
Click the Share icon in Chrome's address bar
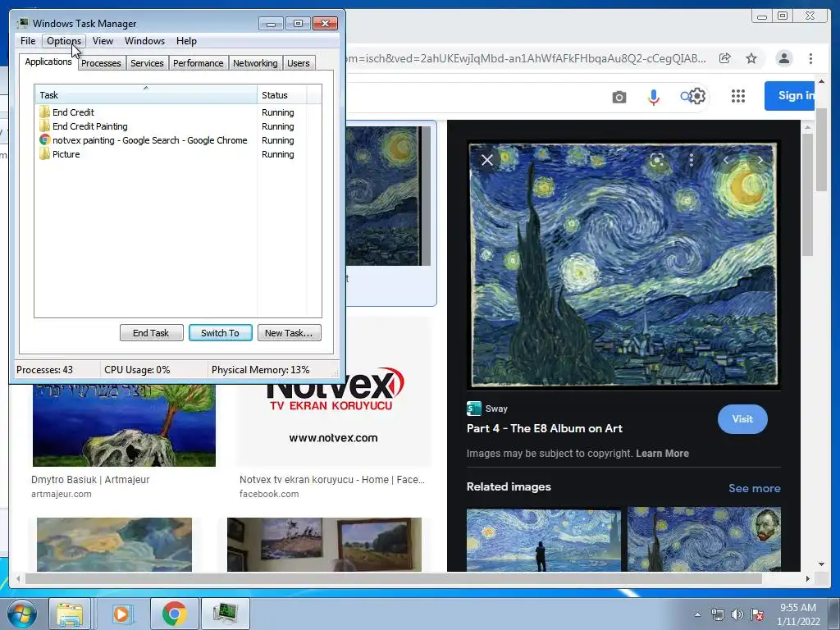pyautogui.click(x=725, y=58)
